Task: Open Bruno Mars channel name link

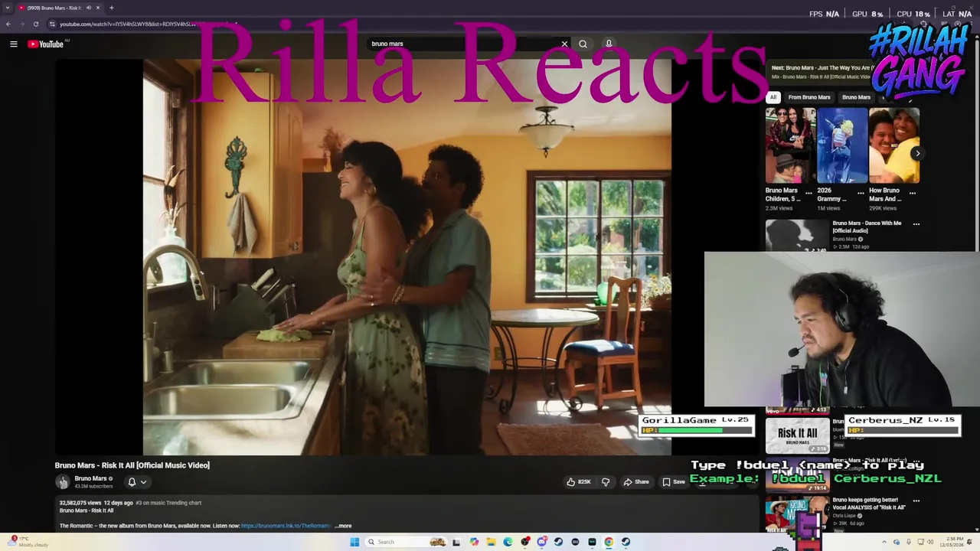Action: click(90, 478)
